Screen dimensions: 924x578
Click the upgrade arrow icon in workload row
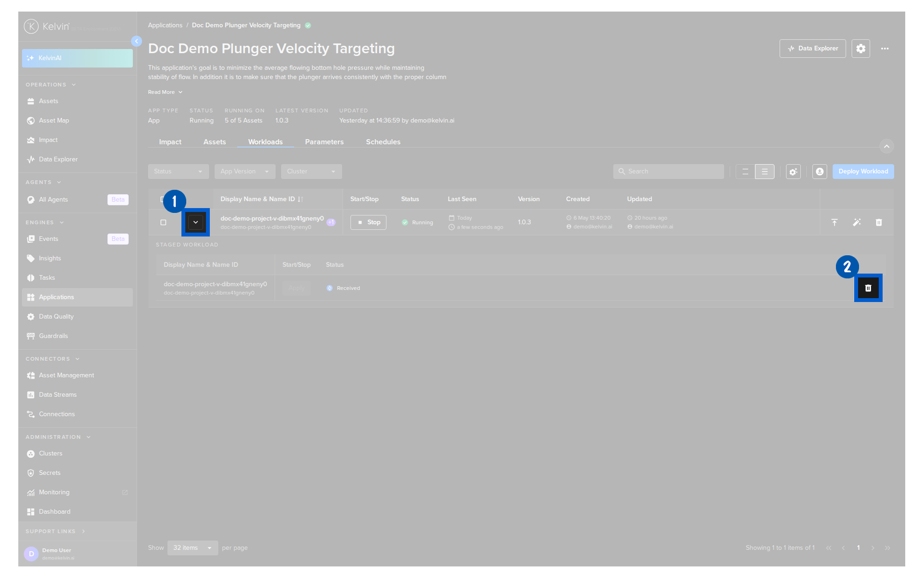[834, 223]
